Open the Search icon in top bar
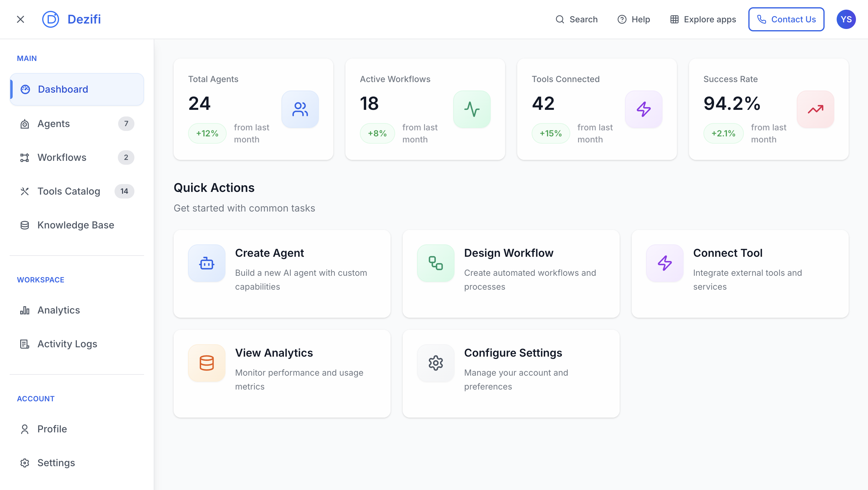The image size is (868, 490). coord(560,19)
